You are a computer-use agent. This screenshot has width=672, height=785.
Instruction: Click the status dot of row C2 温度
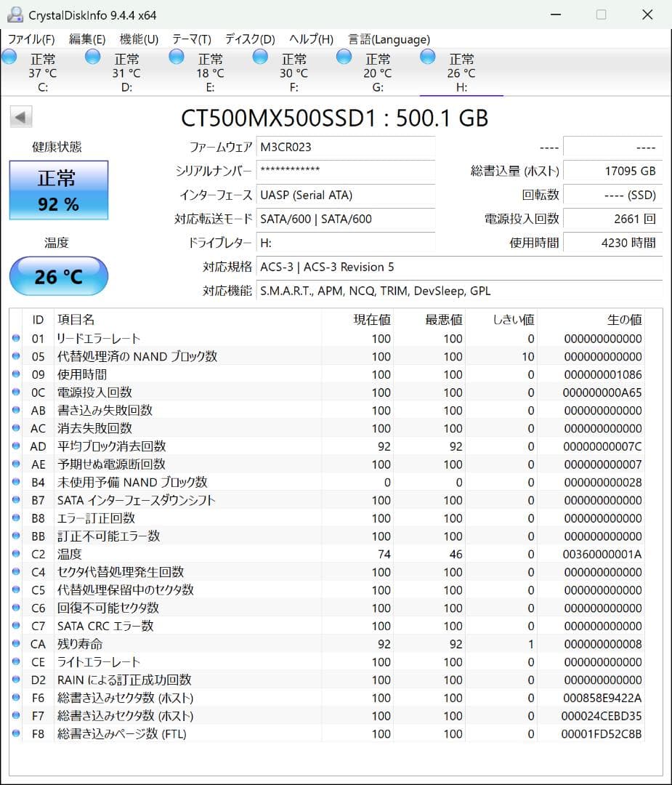click(x=16, y=554)
